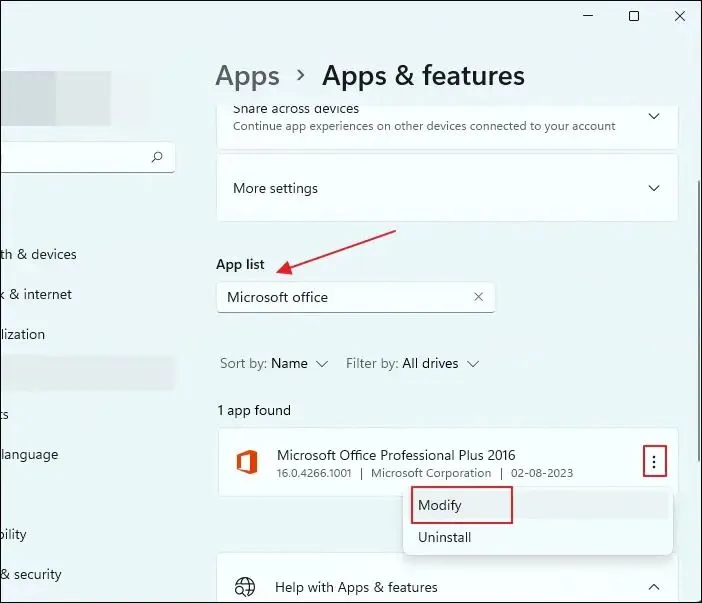This screenshot has width=702, height=603.
Task: Click the Microsoft Office orange app icon
Action: tap(247, 462)
